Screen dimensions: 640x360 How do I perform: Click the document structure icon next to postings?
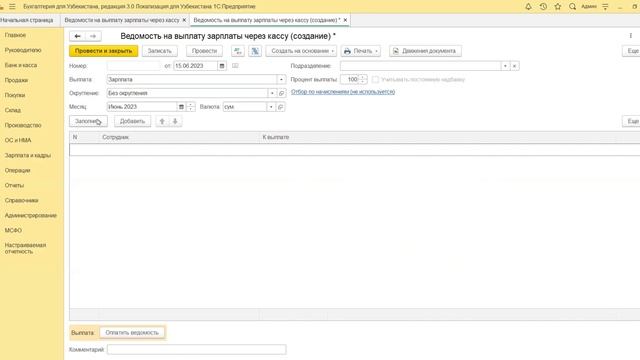coord(255,51)
